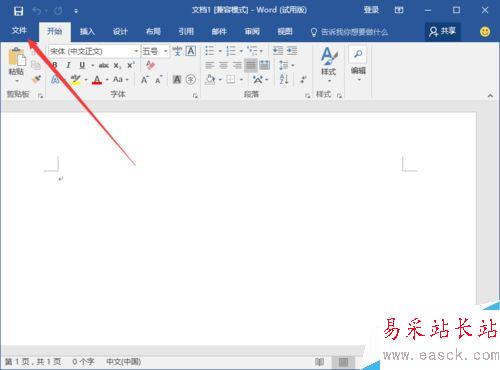This screenshot has height=370, width=500.
Task: Open the font color dropdown arrow
Action: click(x=107, y=80)
